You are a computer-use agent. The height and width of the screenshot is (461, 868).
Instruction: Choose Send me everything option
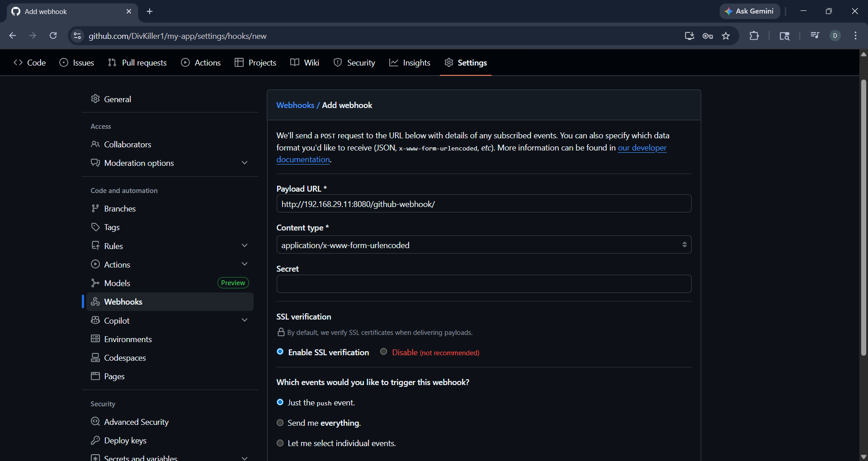[280, 423]
